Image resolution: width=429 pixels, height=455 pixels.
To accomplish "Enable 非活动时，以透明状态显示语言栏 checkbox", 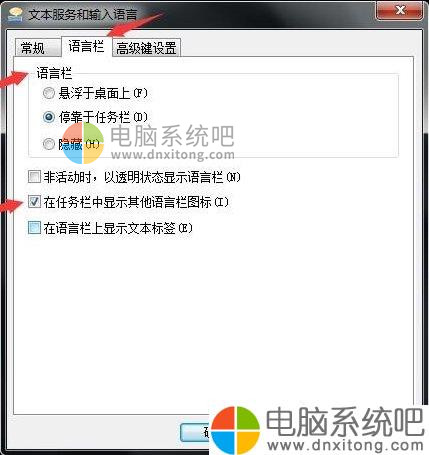I will (34, 177).
